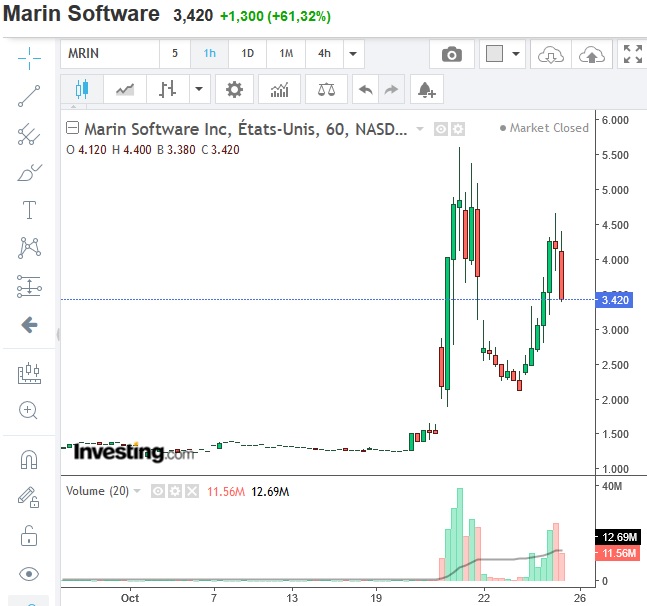The image size is (647, 606).
Task: Click the 22 date axis label
Action: pyautogui.click(x=484, y=598)
